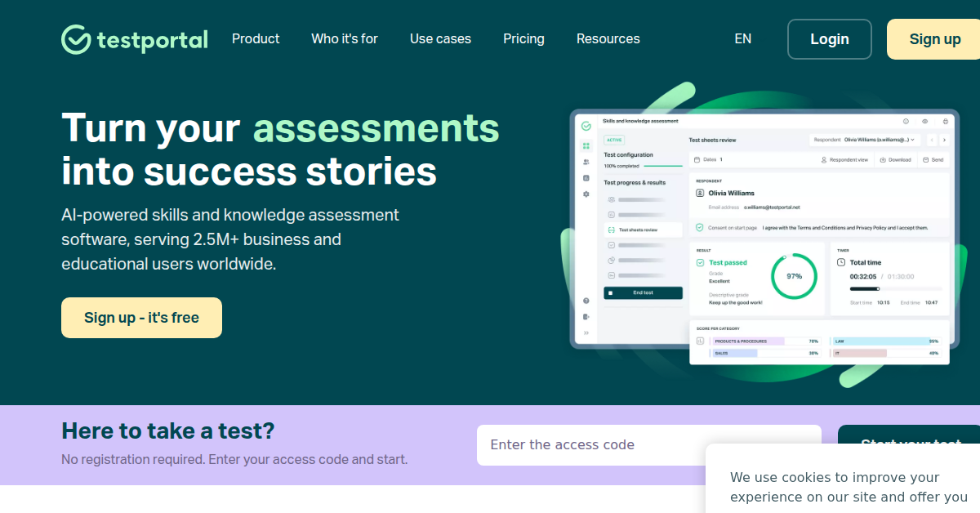The image size is (980, 513).
Task: Open the Pricing menu item
Action: pyautogui.click(x=523, y=38)
